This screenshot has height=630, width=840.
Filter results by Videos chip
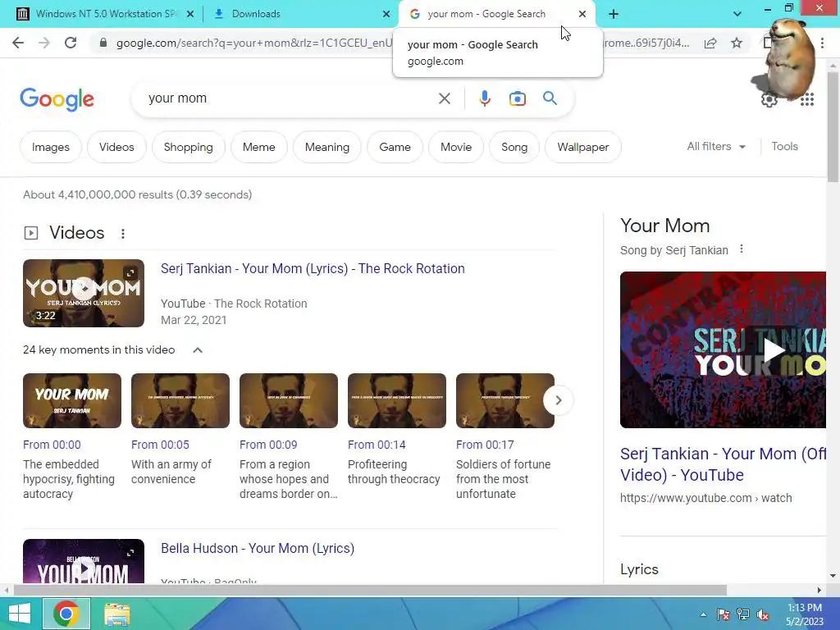(116, 147)
